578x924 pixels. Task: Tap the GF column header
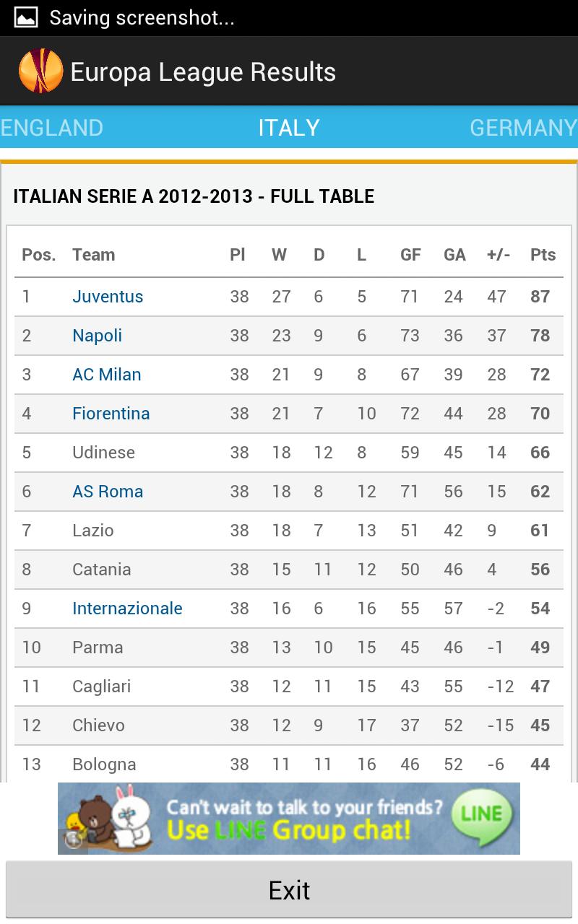[410, 254]
